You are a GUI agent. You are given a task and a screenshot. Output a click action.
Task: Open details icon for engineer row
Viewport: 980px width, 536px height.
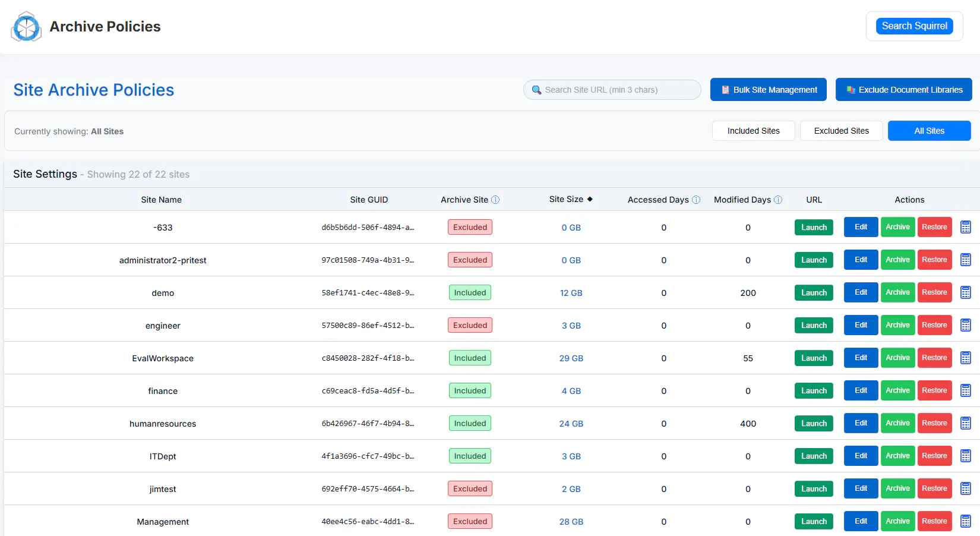point(966,325)
